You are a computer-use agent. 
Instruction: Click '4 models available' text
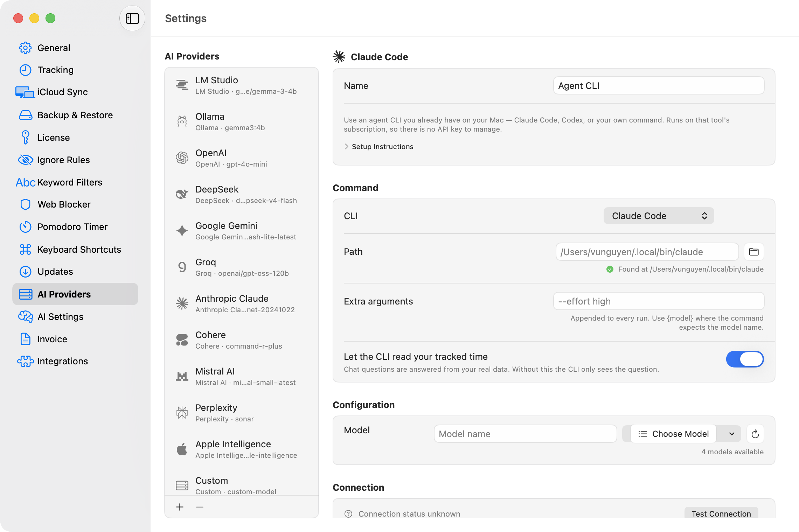point(732,452)
